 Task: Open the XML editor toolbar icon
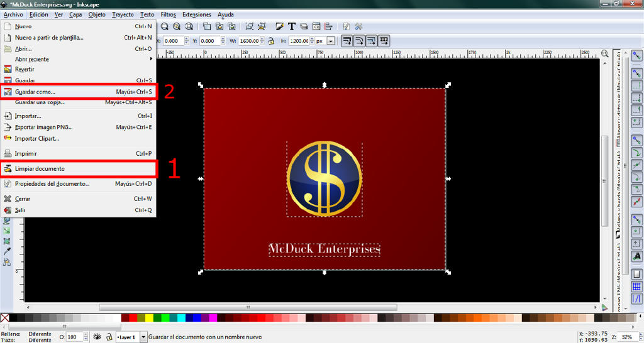[x=316, y=26]
